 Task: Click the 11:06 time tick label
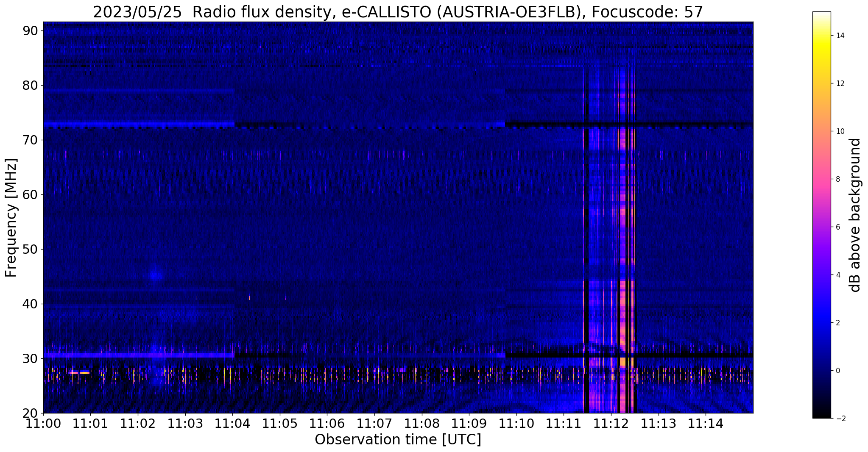327,424
